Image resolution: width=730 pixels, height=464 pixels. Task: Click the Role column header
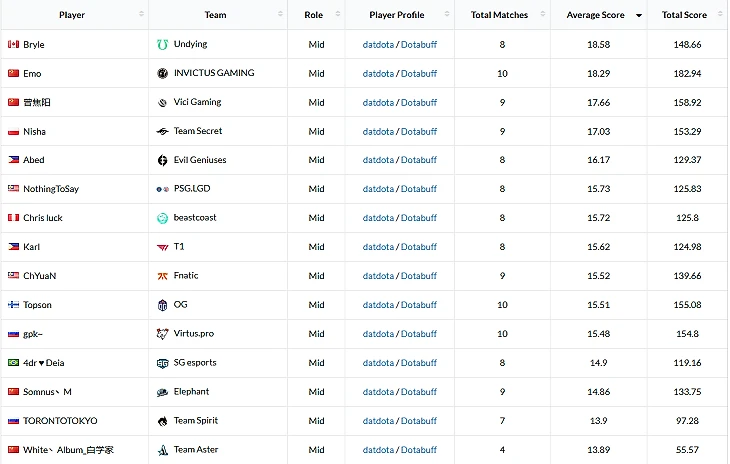(x=313, y=15)
